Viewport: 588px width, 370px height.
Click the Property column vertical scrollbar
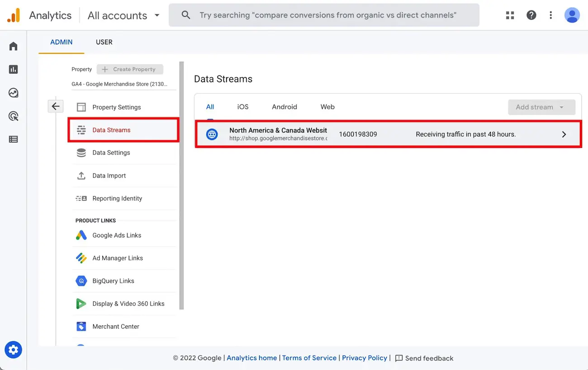tap(182, 185)
